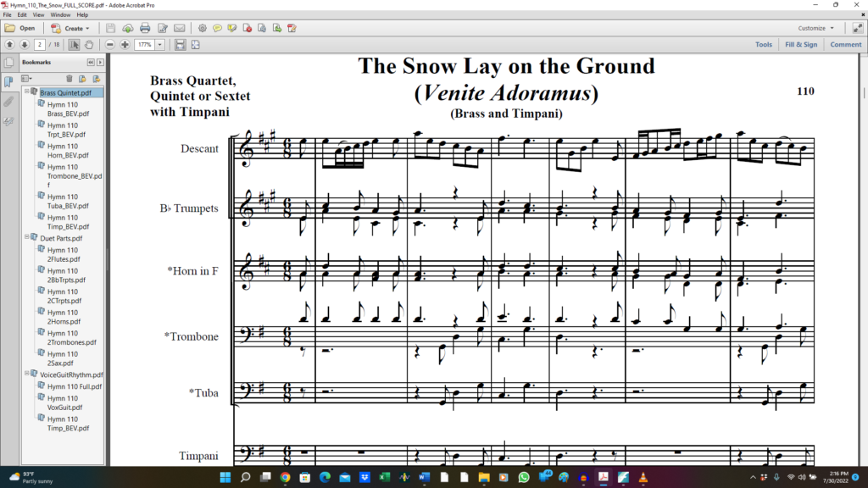Click the Print icon in toolbar
Viewport: 868px width, 488px height.
point(145,28)
